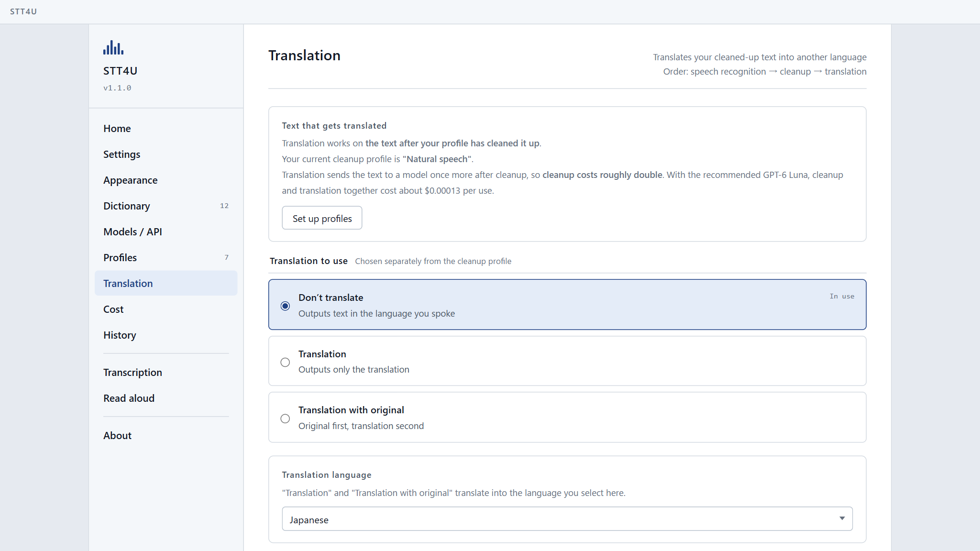
Task: Open the Appearance section
Action: coord(166,180)
